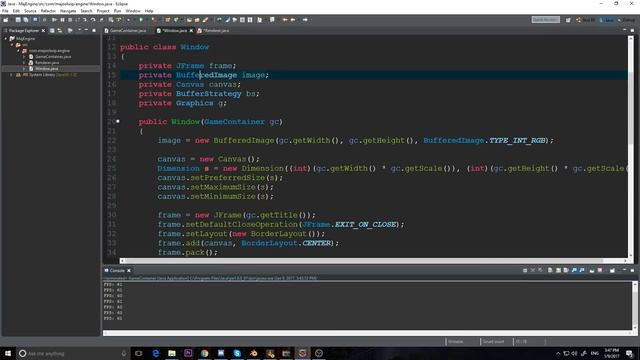
Task: Maximize the Console view
Action: click(632, 271)
